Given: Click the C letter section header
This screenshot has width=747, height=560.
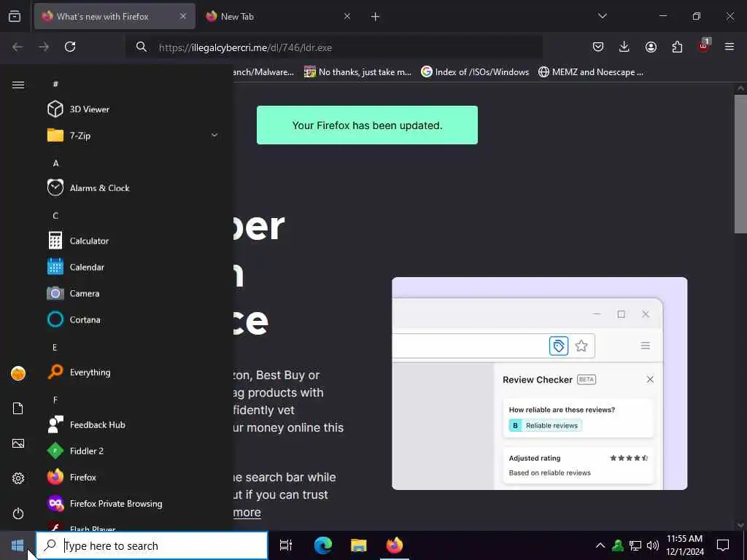Looking at the screenshot, I should click(x=55, y=215).
